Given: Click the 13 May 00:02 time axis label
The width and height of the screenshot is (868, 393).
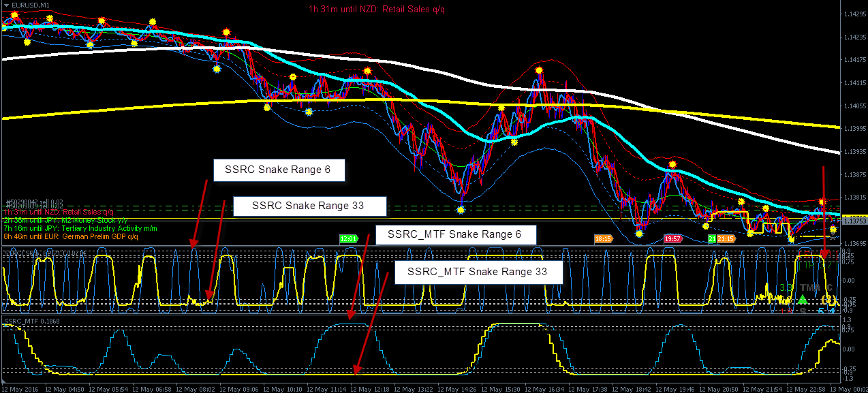Looking at the screenshot, I should click(850, 388).
